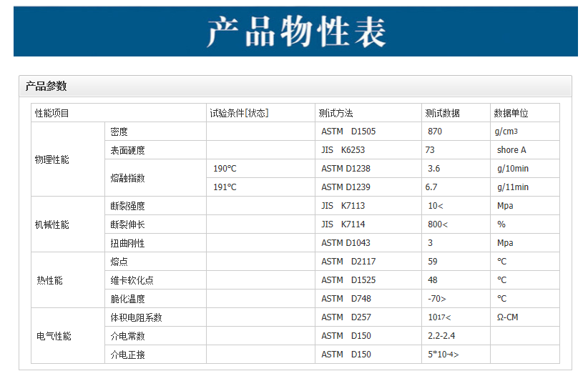Select the 10< strength value
Image resolution: width=588 pixels, height=376 pixels.
pos(436,206)
